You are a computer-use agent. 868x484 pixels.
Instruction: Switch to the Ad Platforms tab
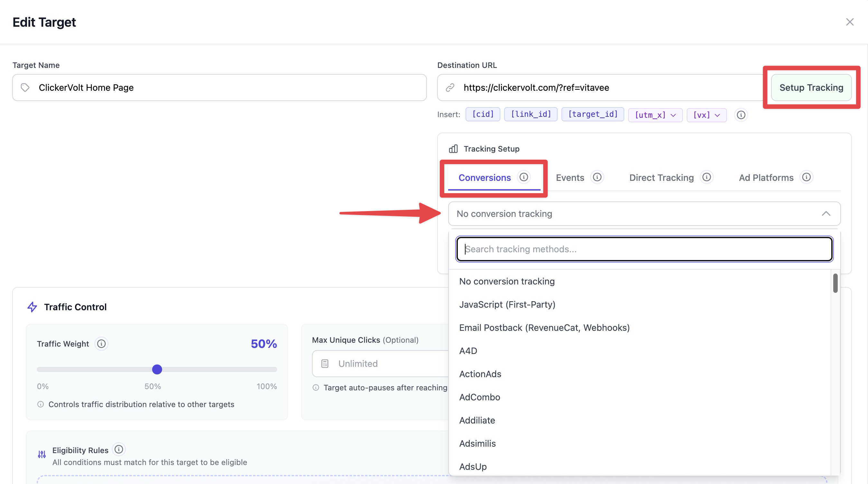click(766, 178)
